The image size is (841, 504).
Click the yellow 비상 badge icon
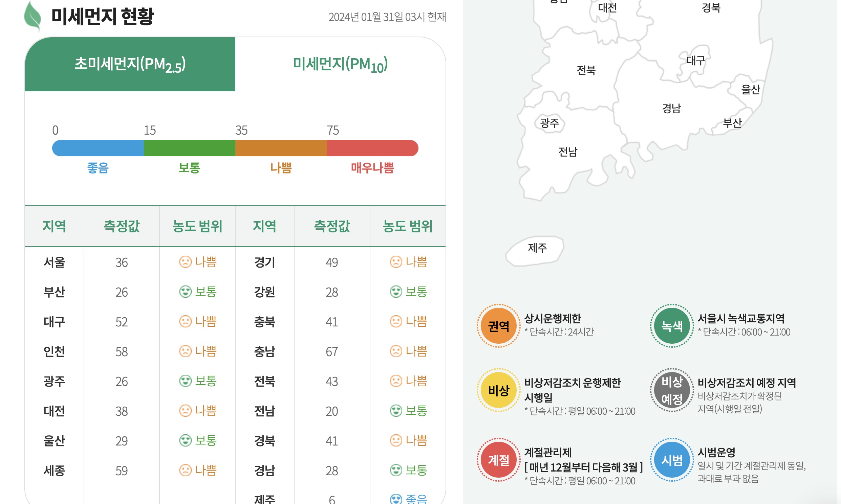pos(498,390)
